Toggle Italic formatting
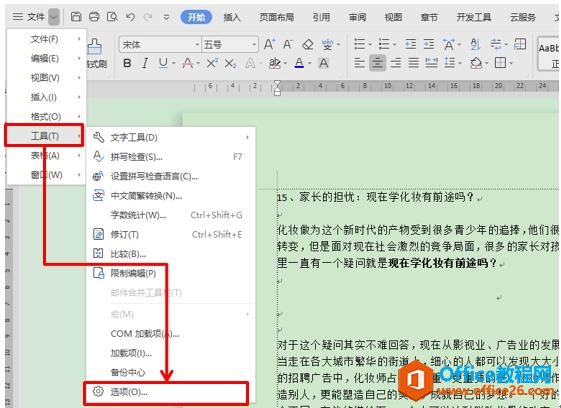 pos(145,63)
